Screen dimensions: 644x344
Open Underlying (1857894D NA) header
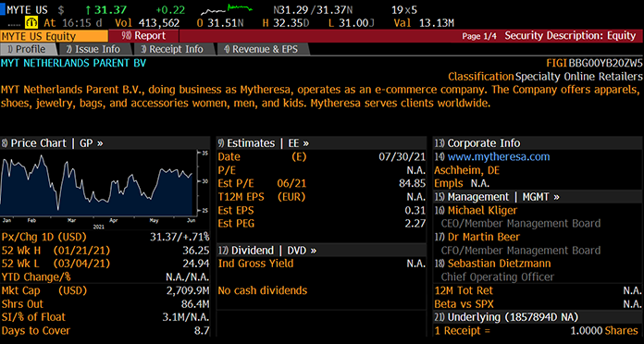538,317
